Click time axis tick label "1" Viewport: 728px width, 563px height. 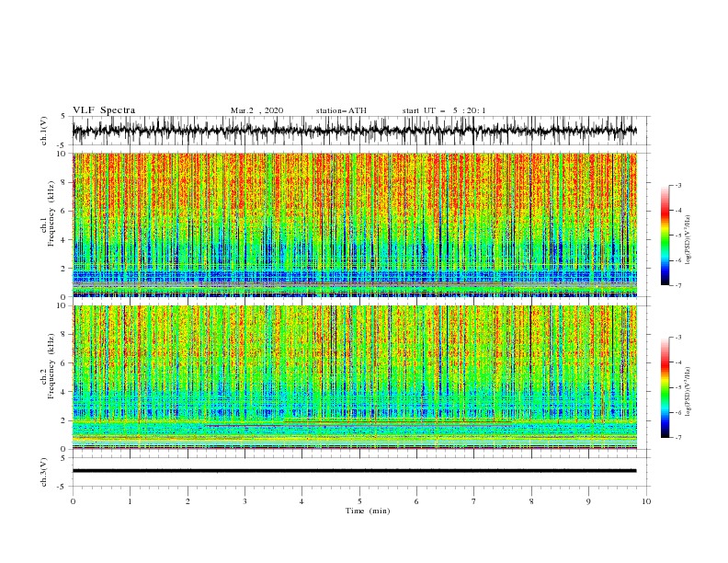click(x=130, y=501)
